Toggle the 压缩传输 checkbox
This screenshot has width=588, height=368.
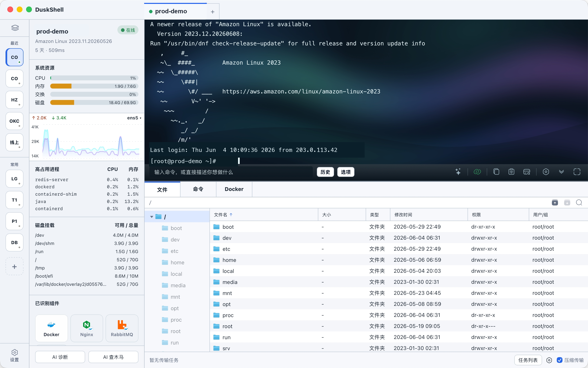click(560, 360)
